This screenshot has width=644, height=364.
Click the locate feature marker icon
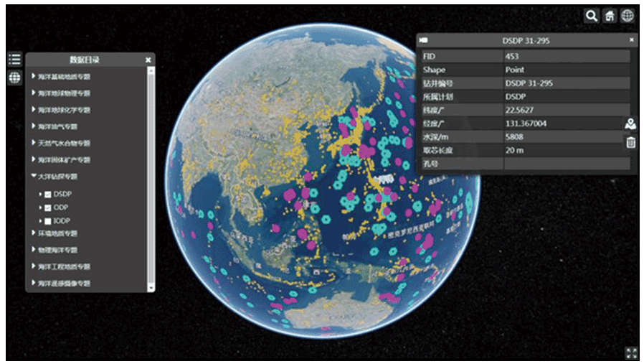[x=630, y=124]
